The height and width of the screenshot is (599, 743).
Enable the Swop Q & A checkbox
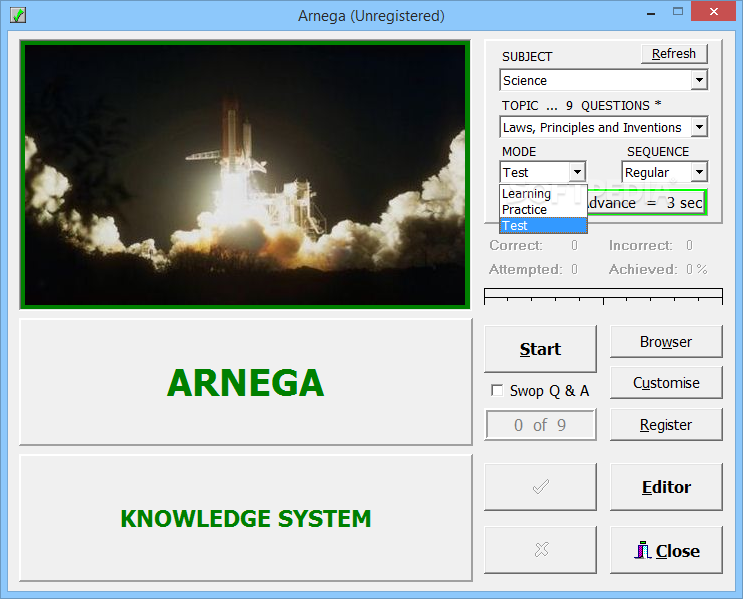pyautogui.click(x=497, y=390)
